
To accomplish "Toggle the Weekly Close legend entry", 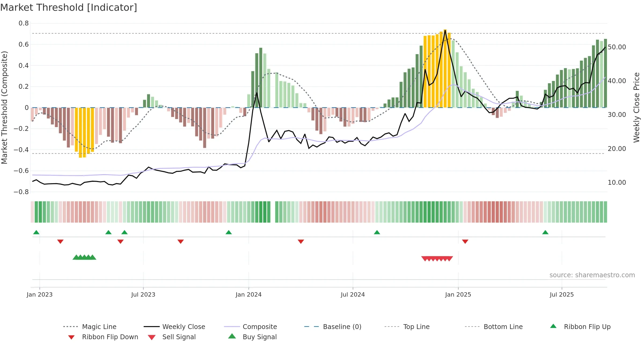I will pyautogui.click(x=174, y=327).
